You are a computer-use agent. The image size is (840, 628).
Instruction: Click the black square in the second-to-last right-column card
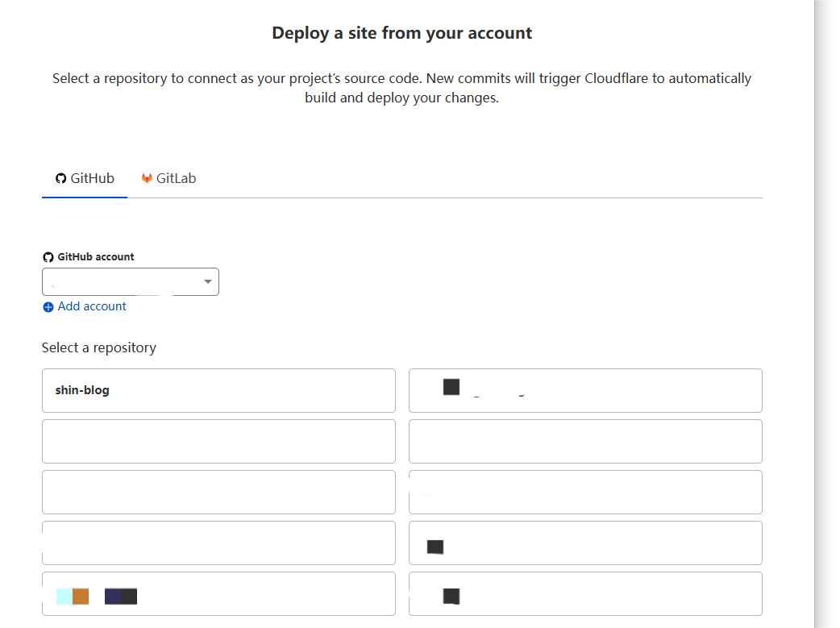(x=435, y=547)
